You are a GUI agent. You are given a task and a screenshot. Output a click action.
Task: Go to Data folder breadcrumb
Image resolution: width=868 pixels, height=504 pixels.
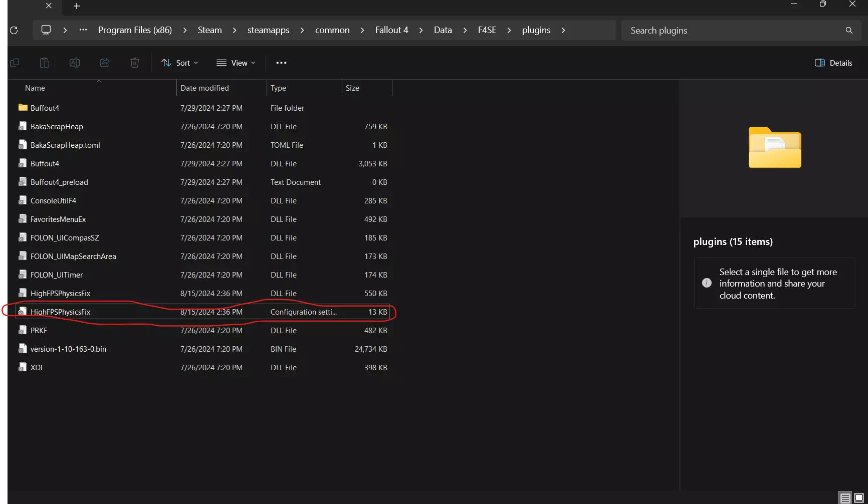coord(443,30)
